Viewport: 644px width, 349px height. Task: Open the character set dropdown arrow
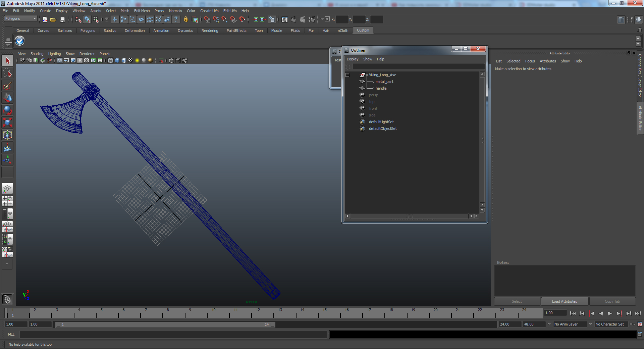click(590, 324)
